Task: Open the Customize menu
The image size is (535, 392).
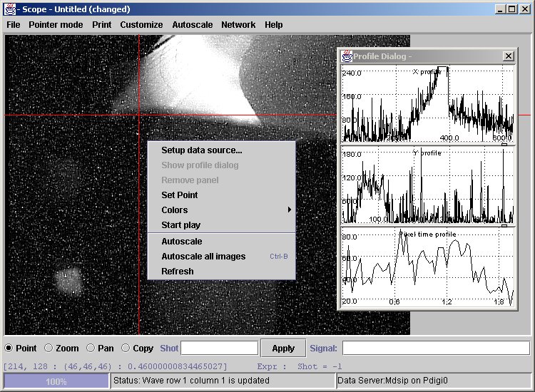Action: tap(141, 24)
